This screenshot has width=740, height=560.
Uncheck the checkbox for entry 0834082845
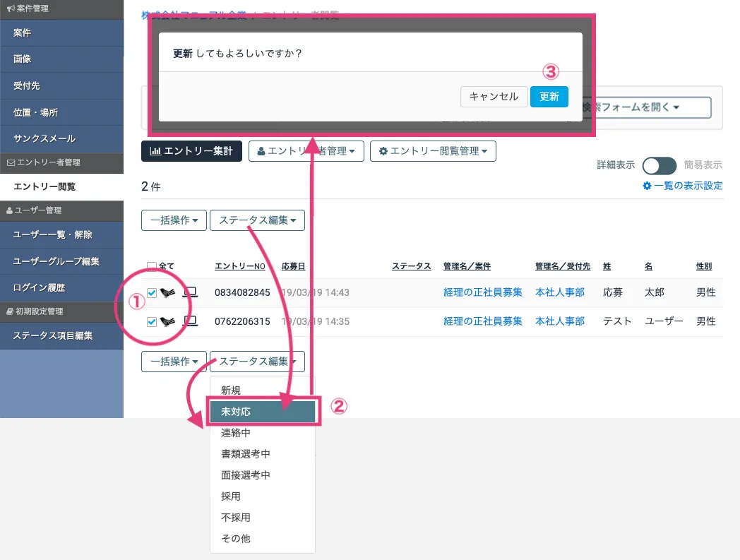(x=152, y=293)
